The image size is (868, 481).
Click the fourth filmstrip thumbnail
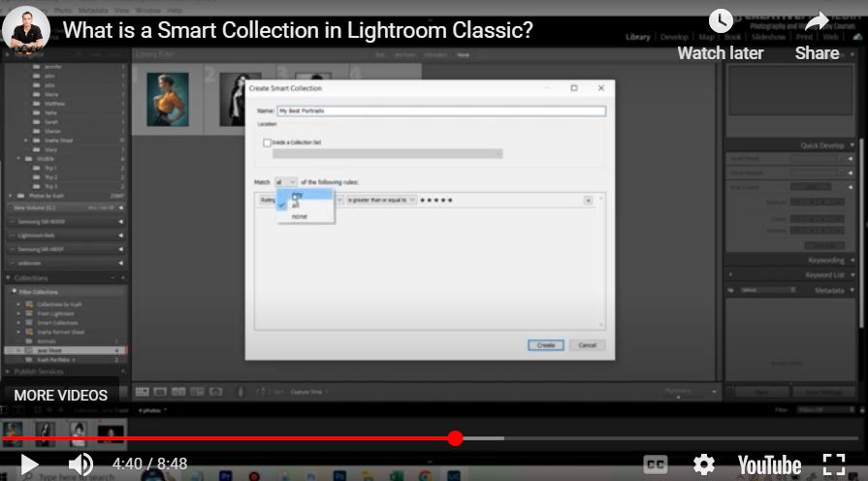point(111,433)
